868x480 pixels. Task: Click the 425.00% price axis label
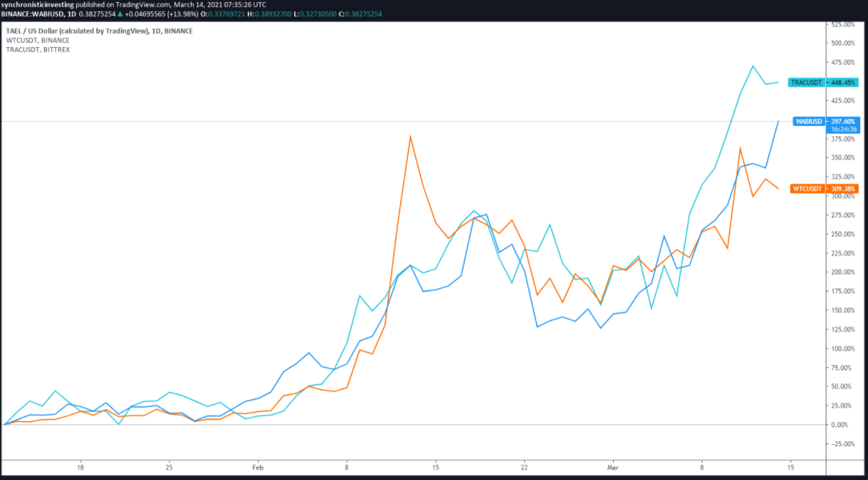coord(843,101)
